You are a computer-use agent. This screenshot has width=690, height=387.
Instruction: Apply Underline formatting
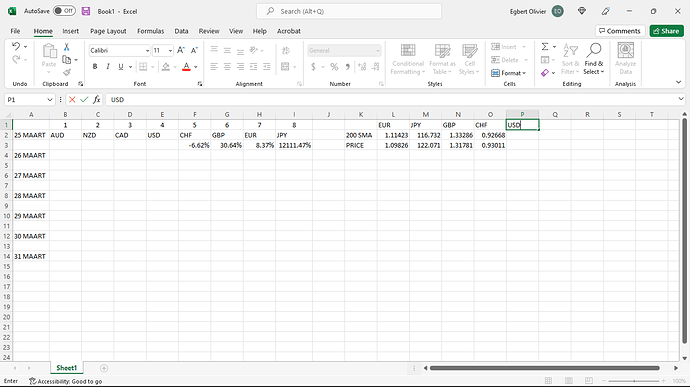coord(121,66)
